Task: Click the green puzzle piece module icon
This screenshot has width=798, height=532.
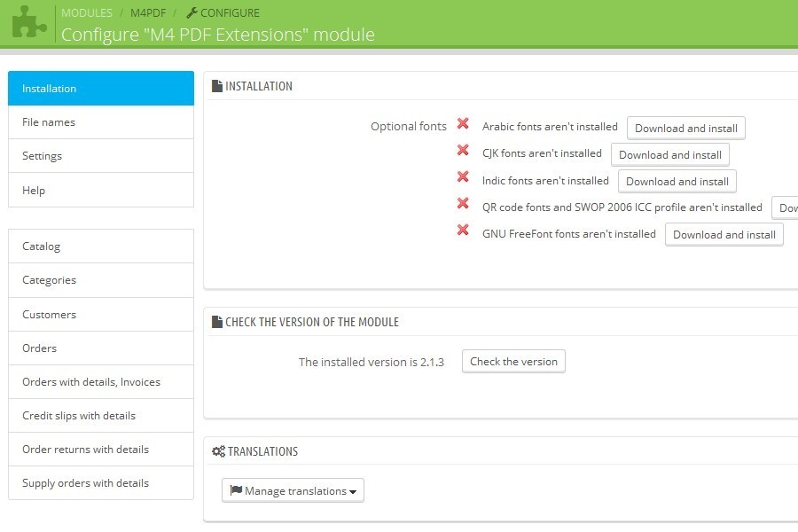Action: click(28, 22)
